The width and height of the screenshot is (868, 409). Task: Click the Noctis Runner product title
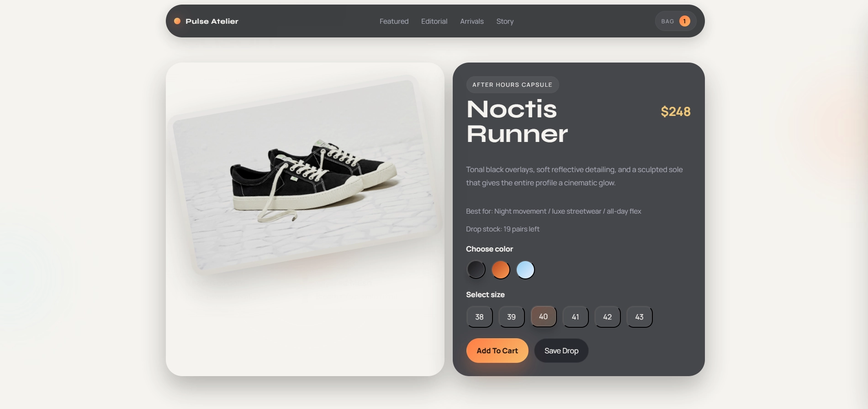517,121
